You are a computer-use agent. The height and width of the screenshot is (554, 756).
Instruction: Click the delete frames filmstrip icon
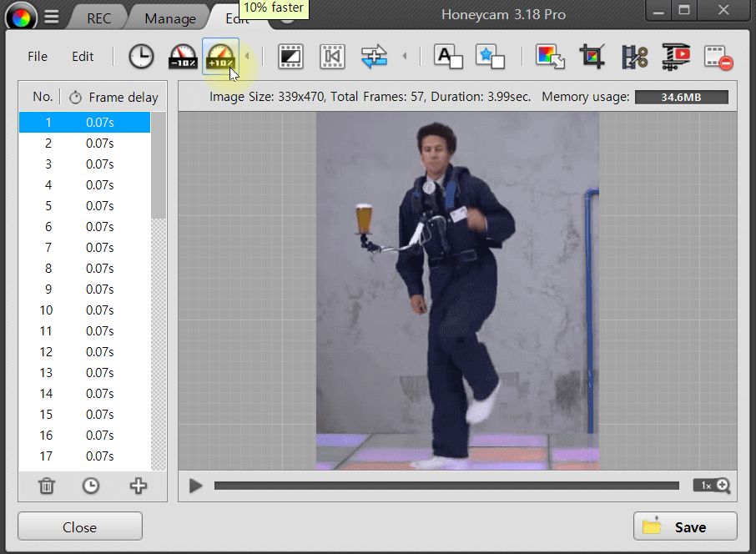click(x=718, y=57)
